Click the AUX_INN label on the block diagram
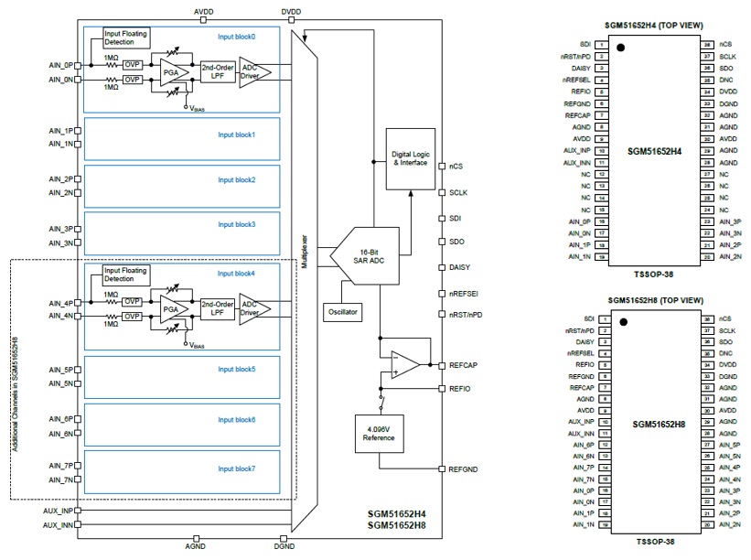 (x=58, y=525)
